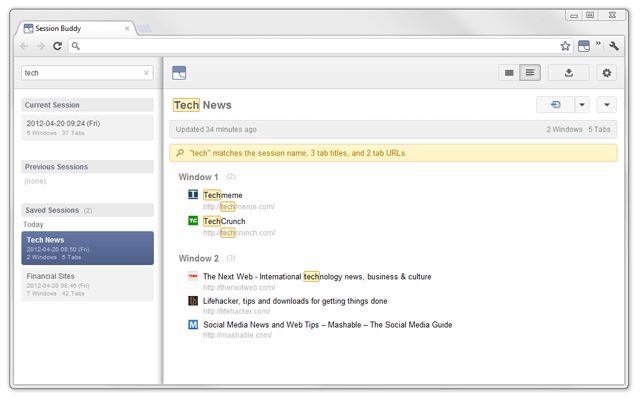Click the Session Buddy extension icon in browser toolbar
The image size is (640, 400).
583,46
